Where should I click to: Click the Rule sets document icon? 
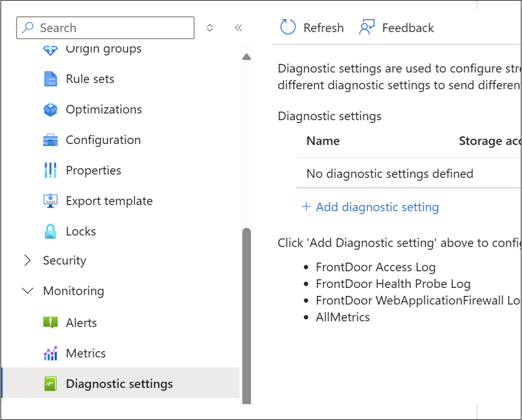[x=50, y=79]
